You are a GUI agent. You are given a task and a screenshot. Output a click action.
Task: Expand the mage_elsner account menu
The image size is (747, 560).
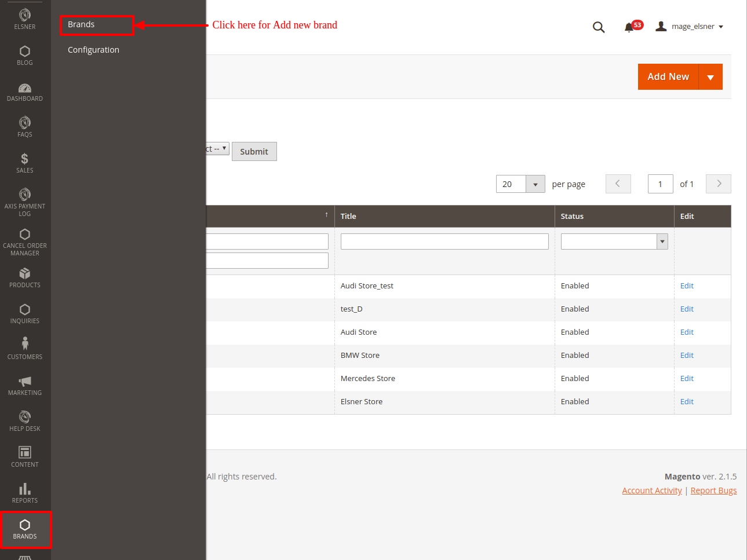pos(690,27)
